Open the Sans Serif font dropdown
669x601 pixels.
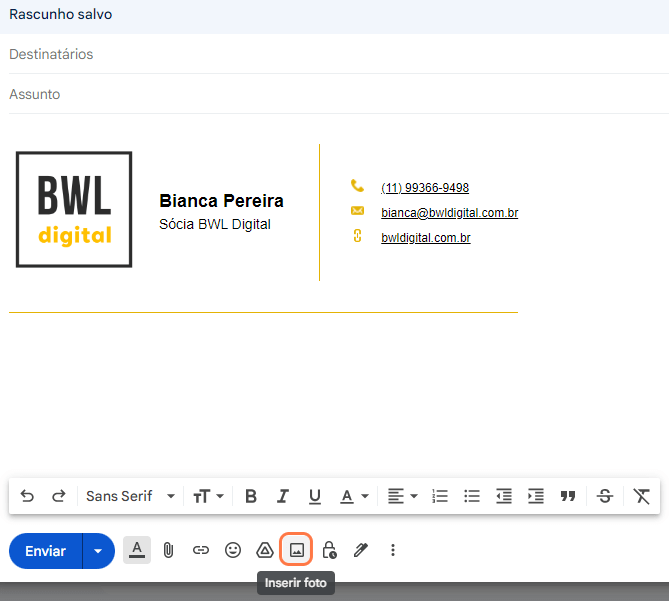point(130,496)
